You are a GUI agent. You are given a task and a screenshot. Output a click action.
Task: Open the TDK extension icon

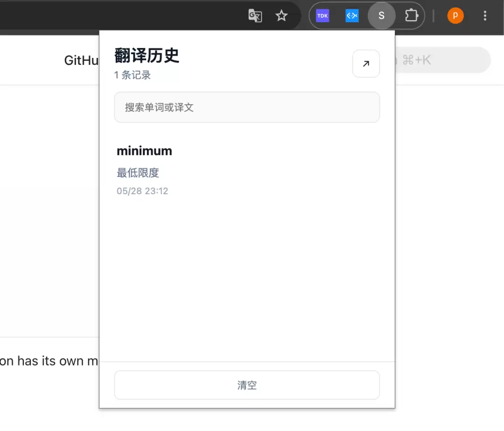tap(322, 15)
